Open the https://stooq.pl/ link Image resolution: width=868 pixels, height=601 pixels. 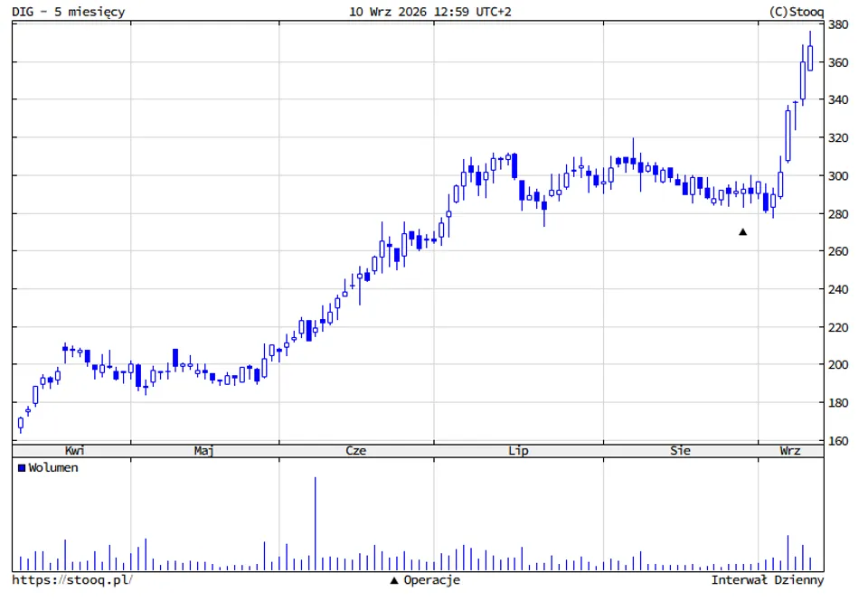point(72,580)
